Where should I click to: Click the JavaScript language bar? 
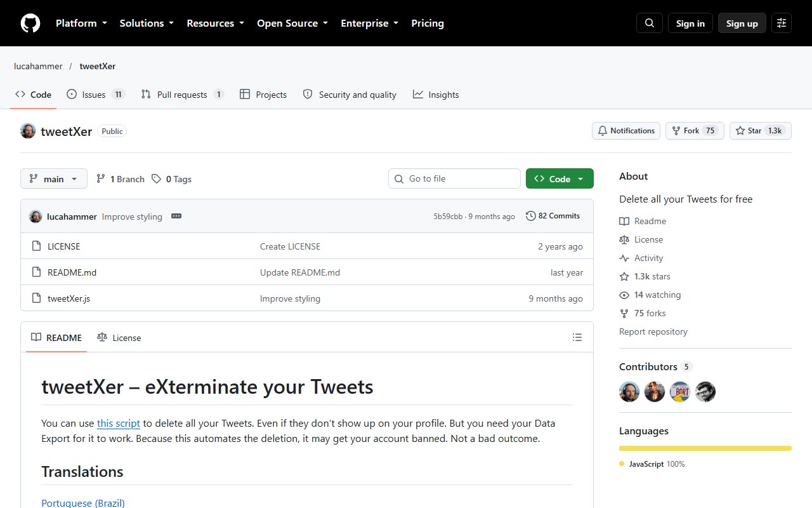click(705, 448)
